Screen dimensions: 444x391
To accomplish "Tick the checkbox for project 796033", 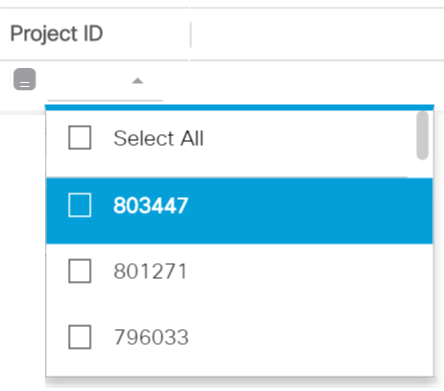I will [x=80, y=337].
